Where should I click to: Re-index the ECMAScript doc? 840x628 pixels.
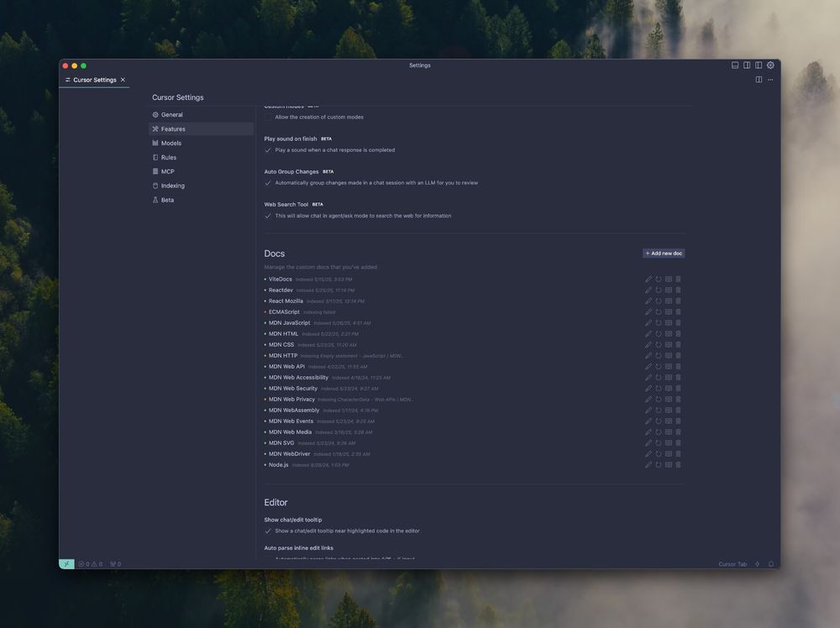point(659,312)
